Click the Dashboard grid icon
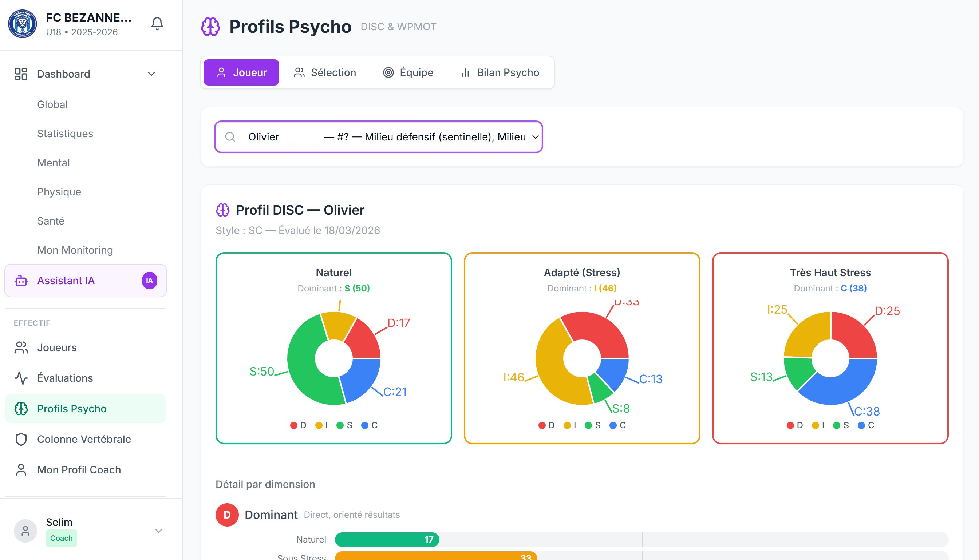The image size is (979, 560). pos(21,74)
